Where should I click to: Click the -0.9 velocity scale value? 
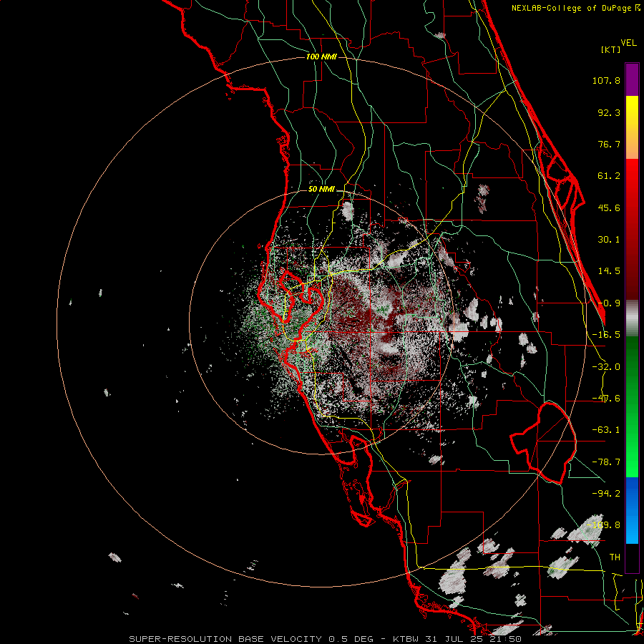[x=609, y=303]
